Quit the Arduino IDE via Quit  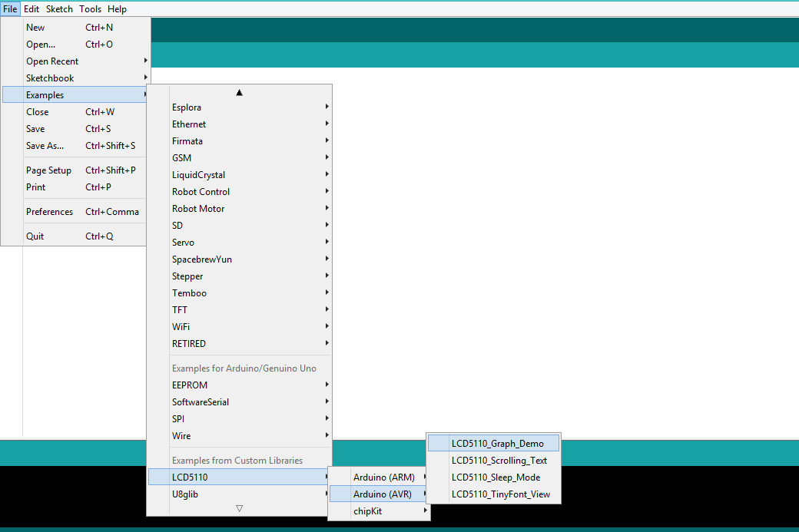tap(76, 236)
